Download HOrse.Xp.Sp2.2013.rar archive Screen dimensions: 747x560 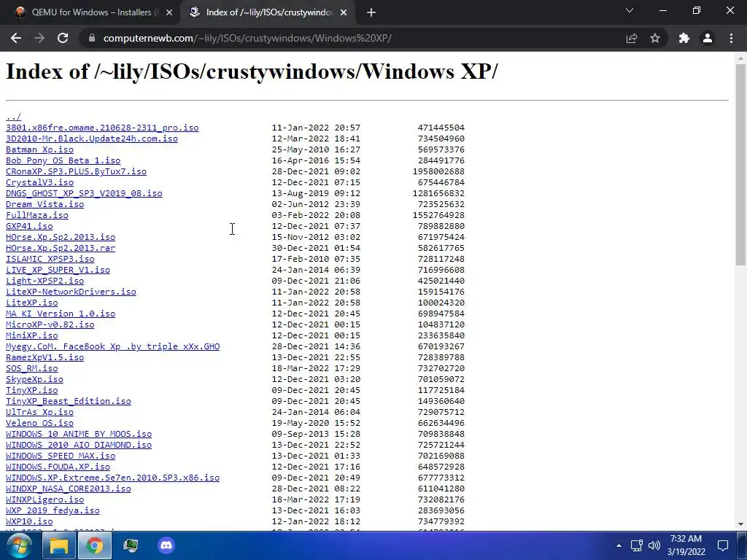pos(61,248)
